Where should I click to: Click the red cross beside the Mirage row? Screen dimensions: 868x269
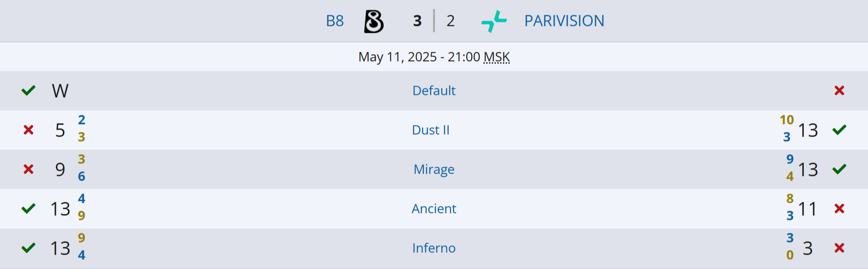[x=29, y=169]
